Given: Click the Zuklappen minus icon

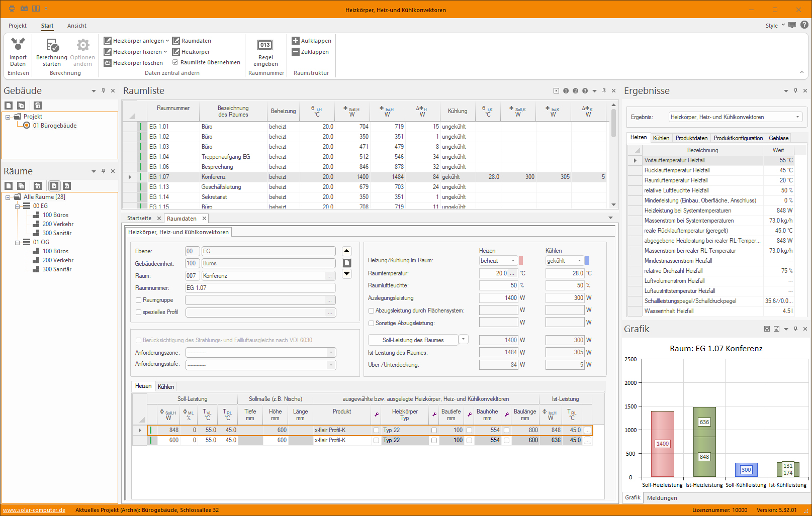Looking at the screenshot, I should tap(296, 52).
